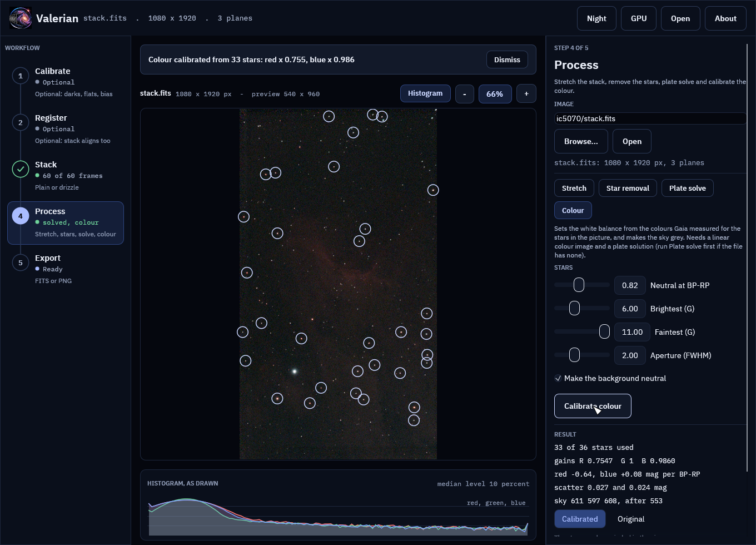Toggle GPU acceleration button
The image size is (756, 545).
click(639, 18)
